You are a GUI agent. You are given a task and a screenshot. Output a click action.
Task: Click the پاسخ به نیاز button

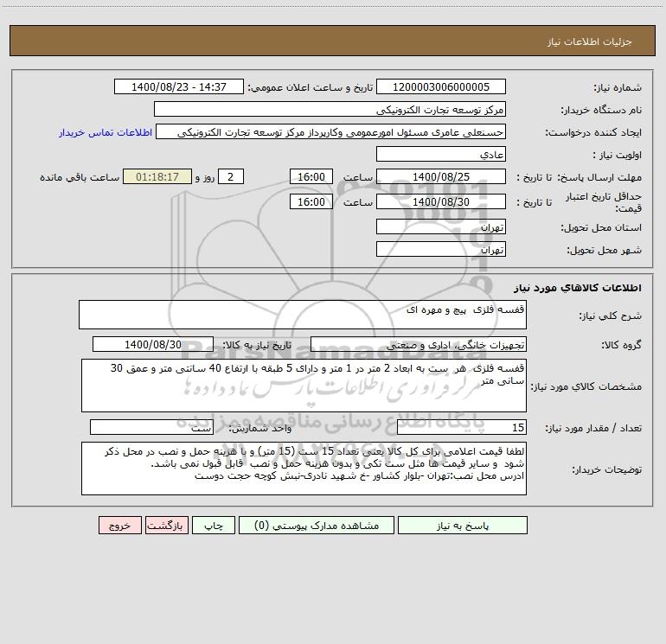[x=463, y=526]
